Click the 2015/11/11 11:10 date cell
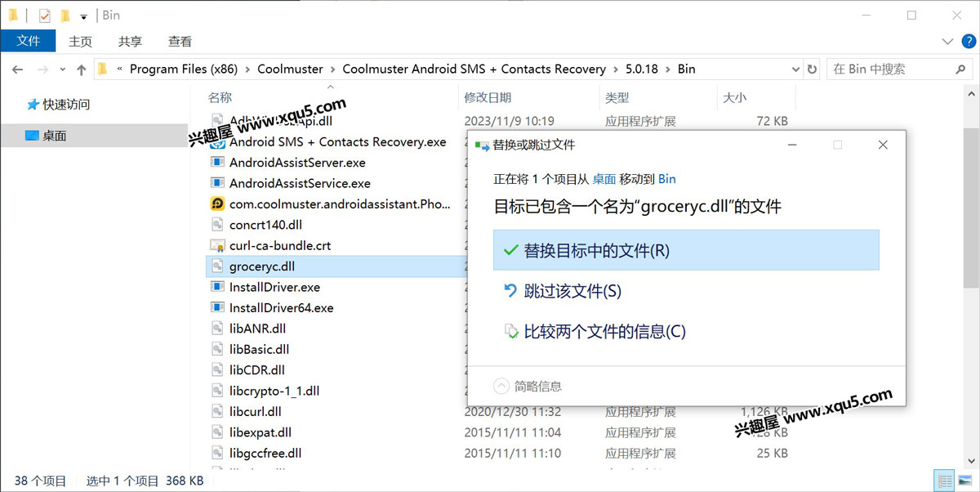 pos(513,453)
